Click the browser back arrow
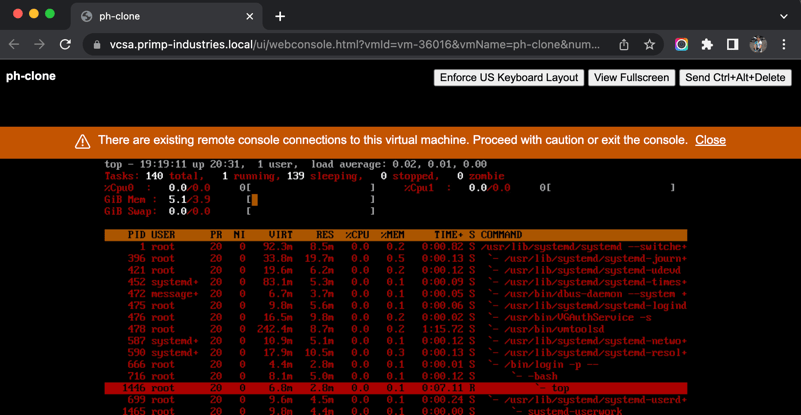Screen dimensions: 801x415 (x=14, y=45)
